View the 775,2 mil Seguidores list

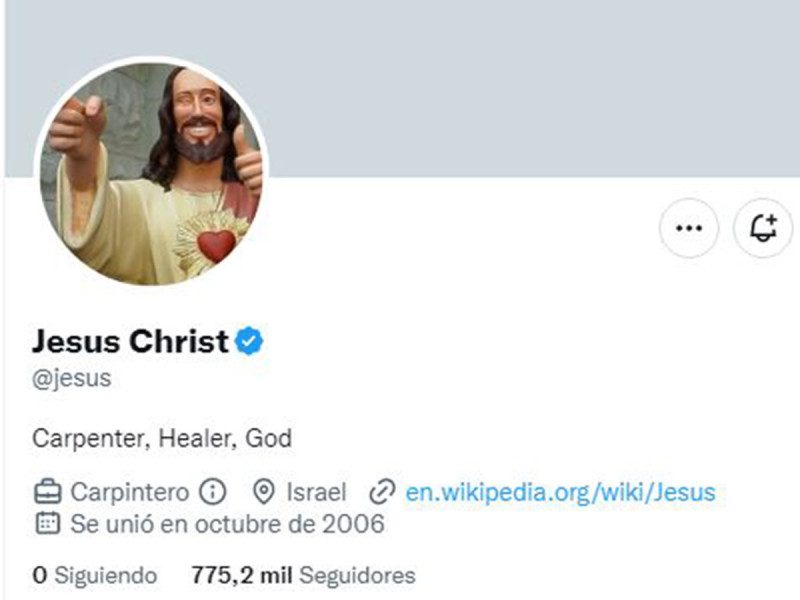tap(300, 576)
